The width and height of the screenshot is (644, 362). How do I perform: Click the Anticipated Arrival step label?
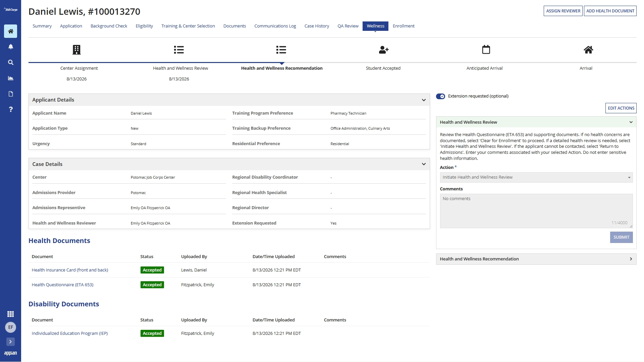click(484, 68)
